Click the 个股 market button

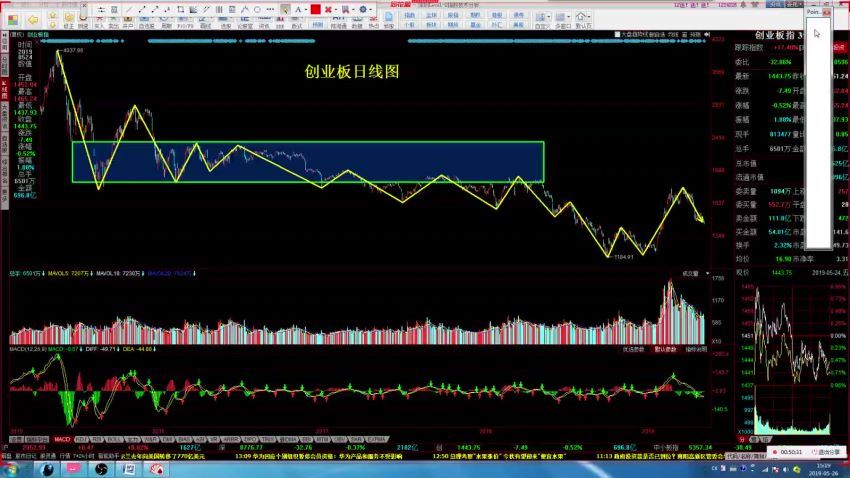point(410,25)
